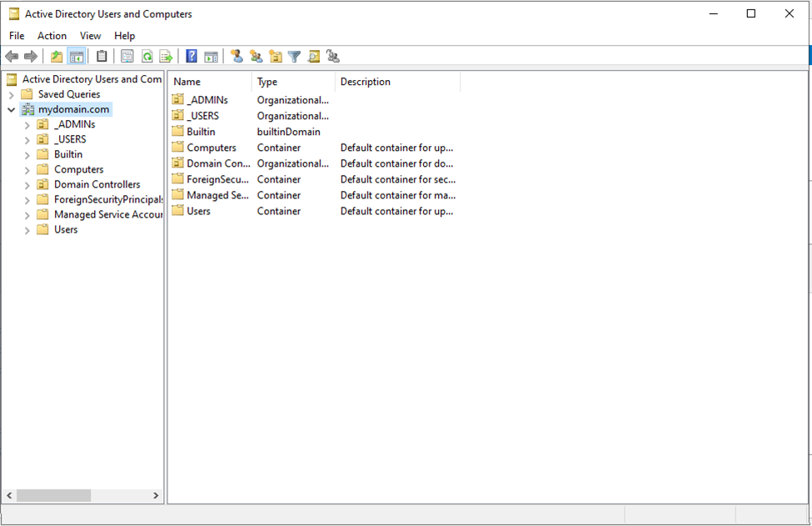Toggle the Show/Hide Action Pane icon
The width and height of the screenshot is (812, 526).
point(212,57)
